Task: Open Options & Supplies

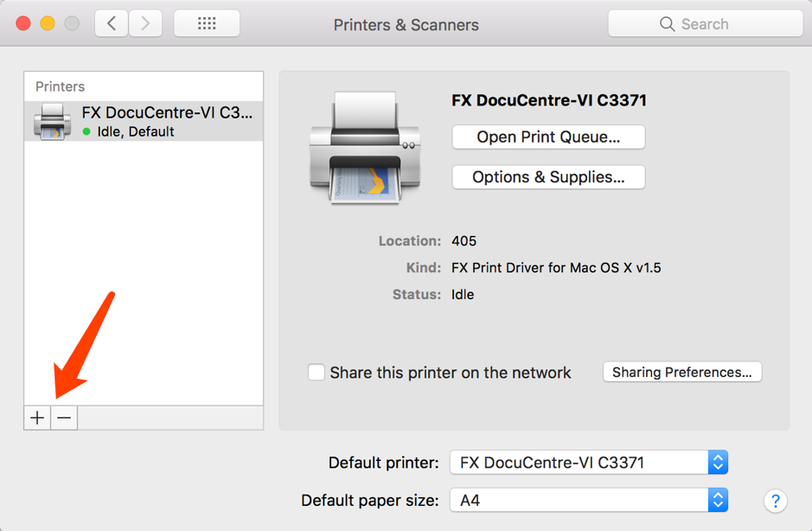Action: coord(548,177)
